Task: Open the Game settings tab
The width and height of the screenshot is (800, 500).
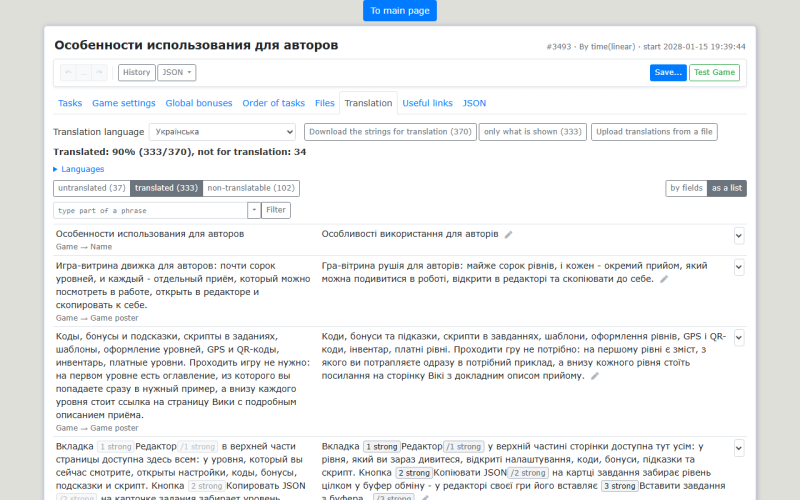Action: (123, 103)
